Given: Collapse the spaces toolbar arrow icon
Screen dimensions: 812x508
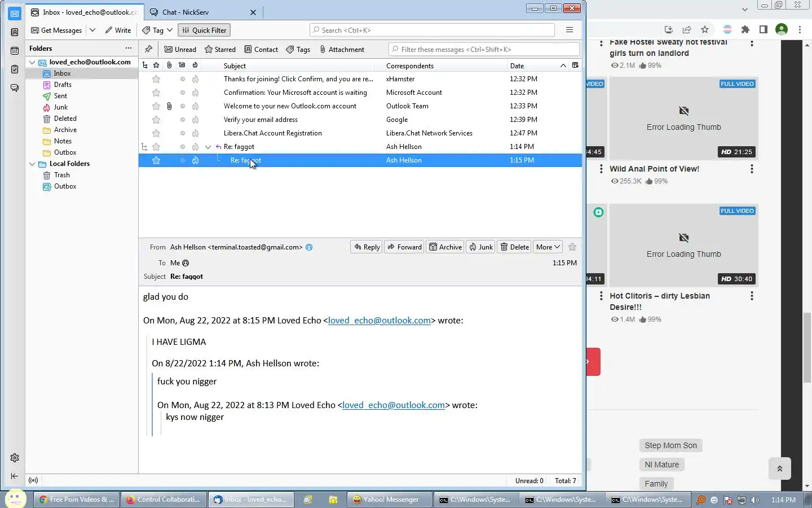Looking at the screenshot, I should (x=15, y=476).
